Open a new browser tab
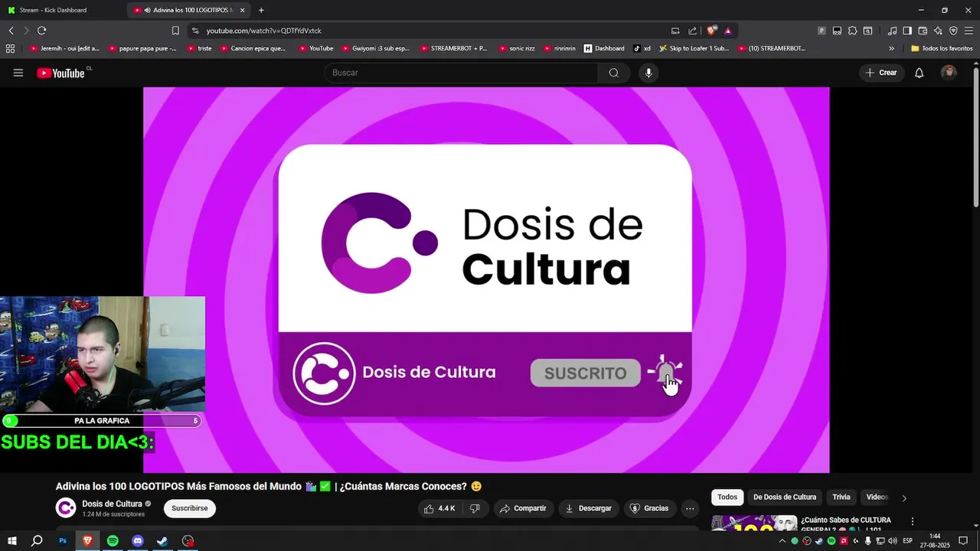The image size is (980, 551). point(261,10)
